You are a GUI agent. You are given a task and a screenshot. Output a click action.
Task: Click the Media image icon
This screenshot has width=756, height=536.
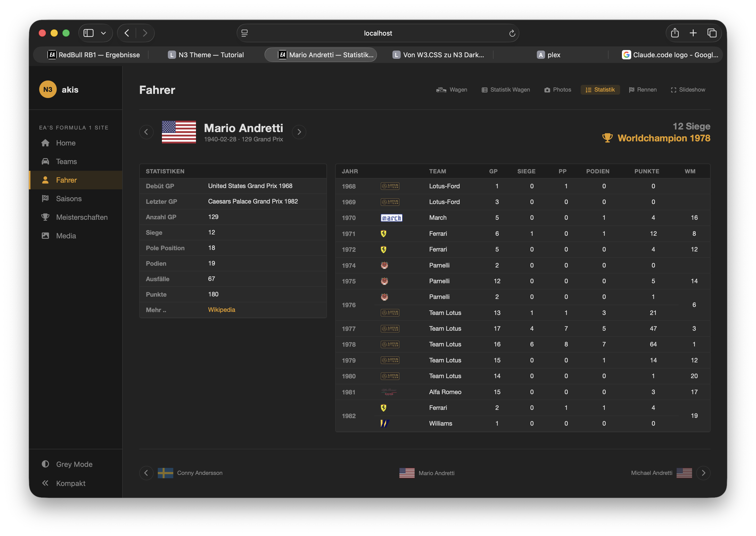45,236
